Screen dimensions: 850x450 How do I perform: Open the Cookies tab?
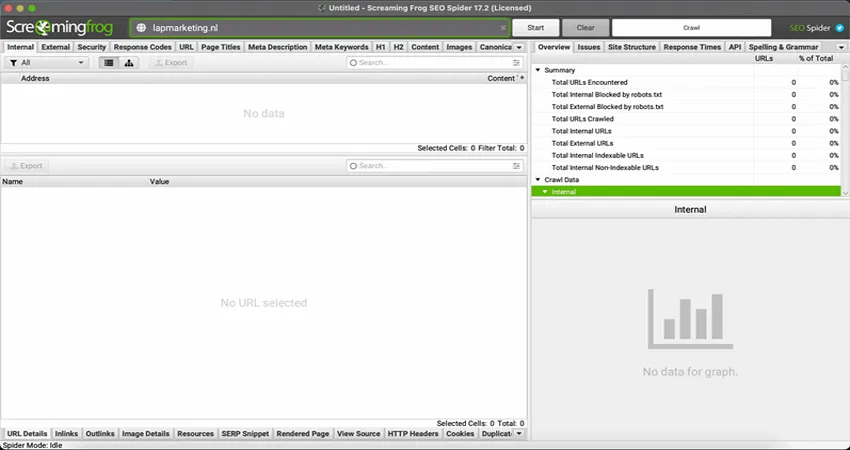(x=460, y=434)
